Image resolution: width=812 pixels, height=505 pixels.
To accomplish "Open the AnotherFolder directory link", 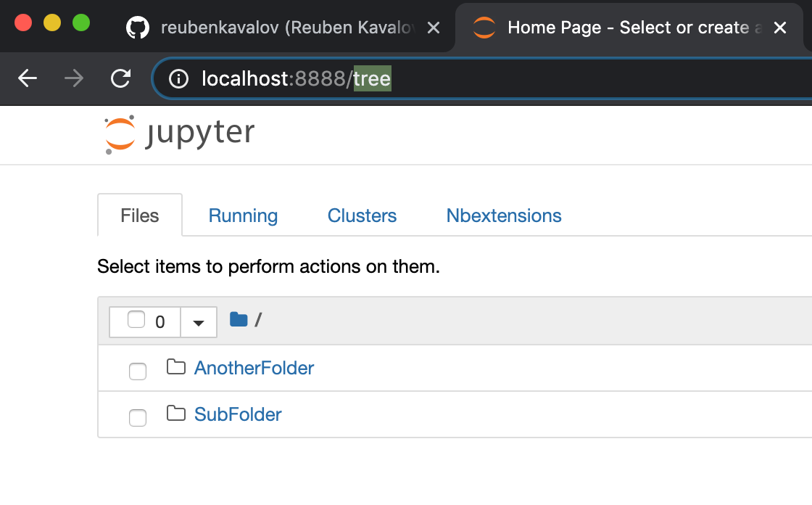I will [253, 368].
